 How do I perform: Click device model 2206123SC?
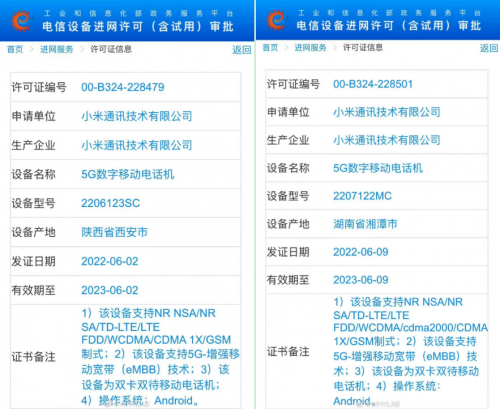(x=111, y=203)
